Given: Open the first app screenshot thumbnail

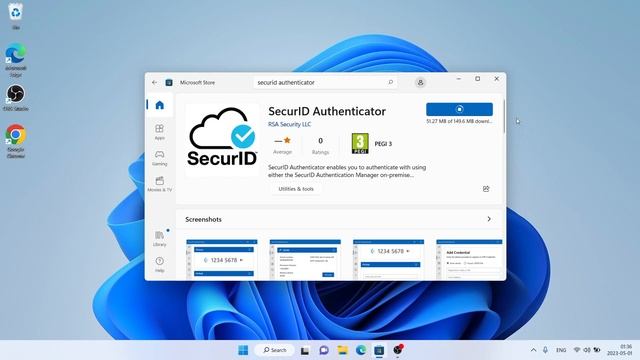Looking at the screenshot, I should pos(222,259).
